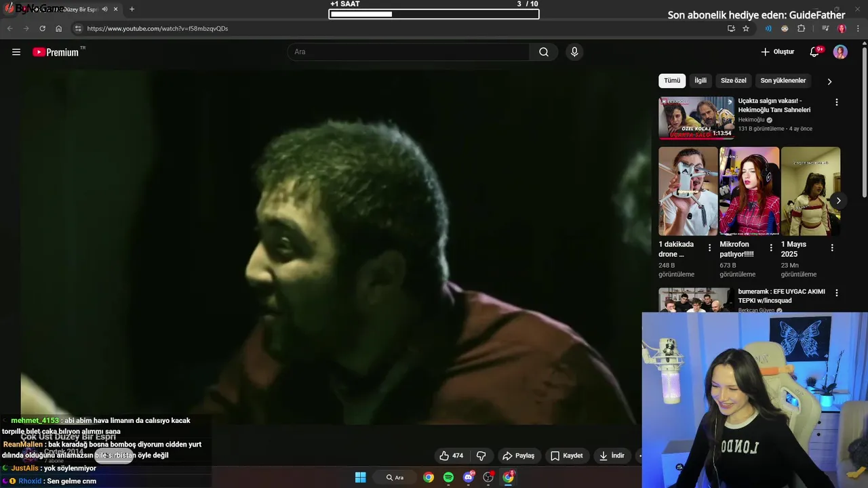Go forward in browser history

pyautogui.click(x=26, y=28)
